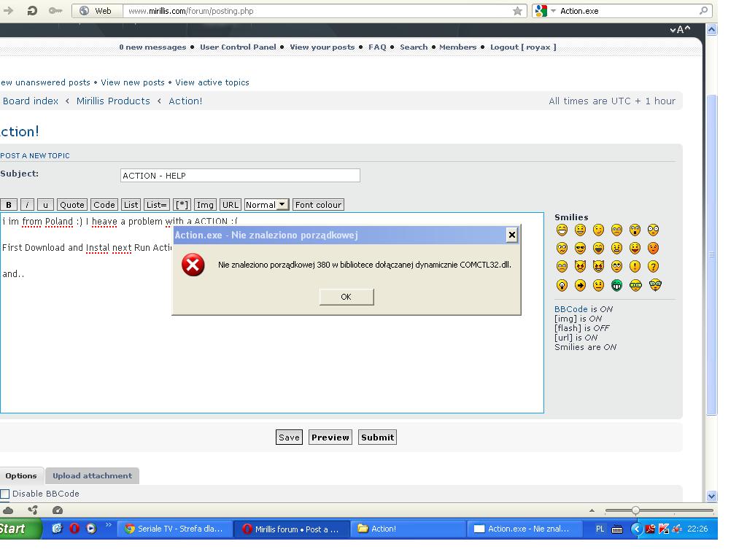Viewport: 747px width, 560px height.
Task: Open Action.exe error taskbar item
Action: click(x=525, y=529)
